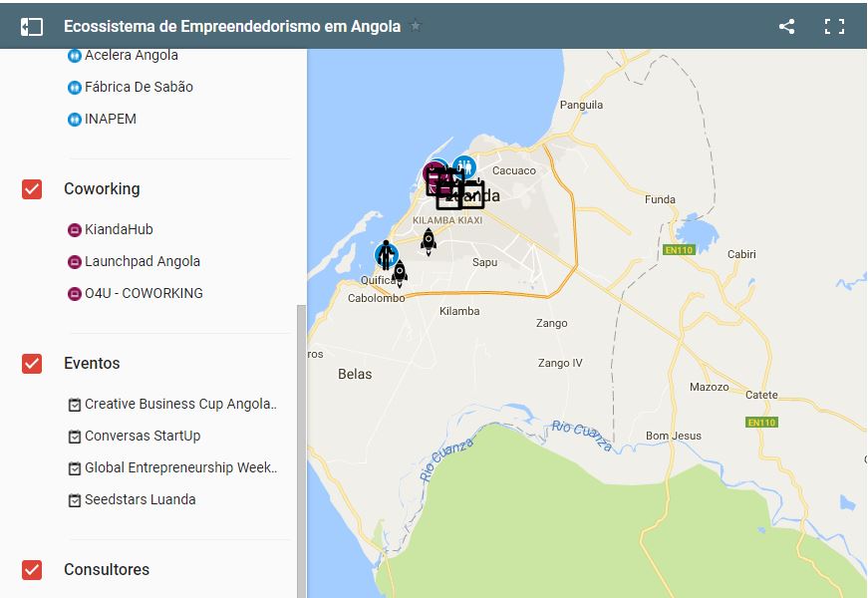Select Creative Business Cup Angola event
The width and height of the screenshot is (868, 598).
180,405
